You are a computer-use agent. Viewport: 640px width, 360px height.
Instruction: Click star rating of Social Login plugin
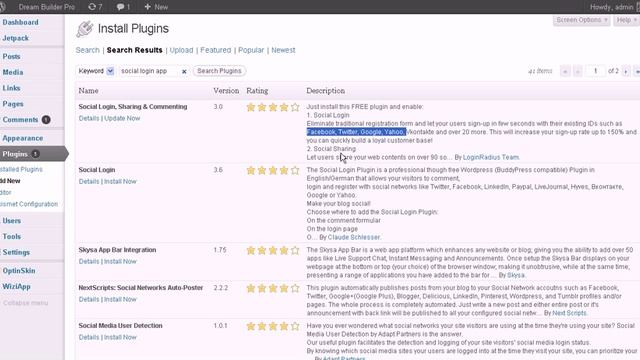coord(273,171)
